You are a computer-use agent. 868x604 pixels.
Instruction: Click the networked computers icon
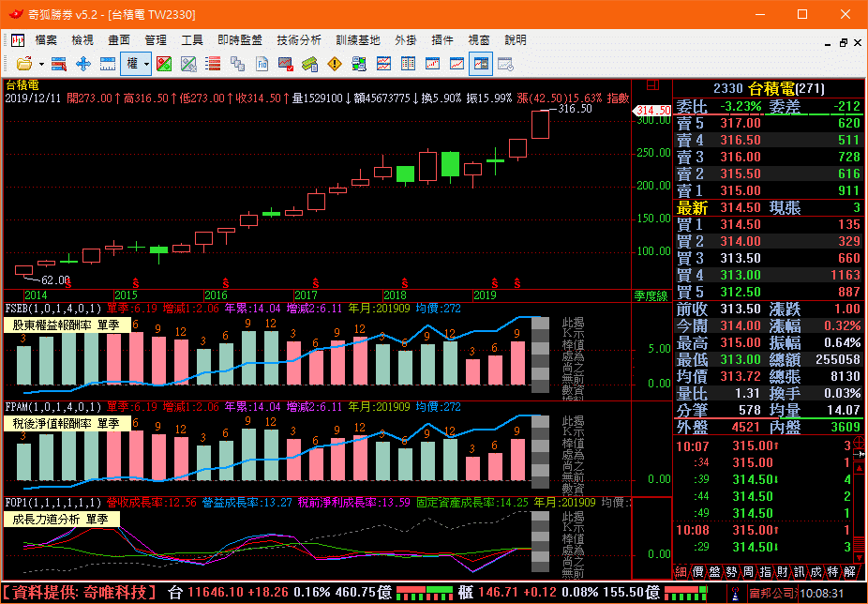tap(359, 65)
